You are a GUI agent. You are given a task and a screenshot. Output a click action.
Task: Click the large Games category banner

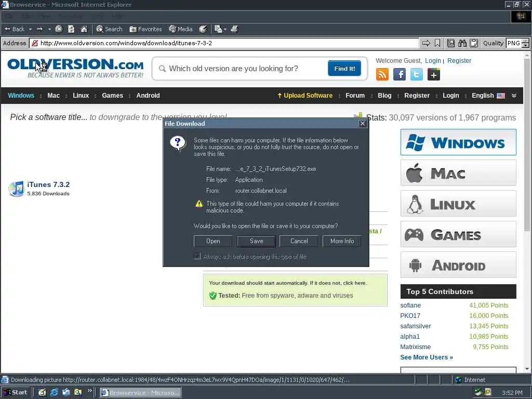click(x=458, y=234)
